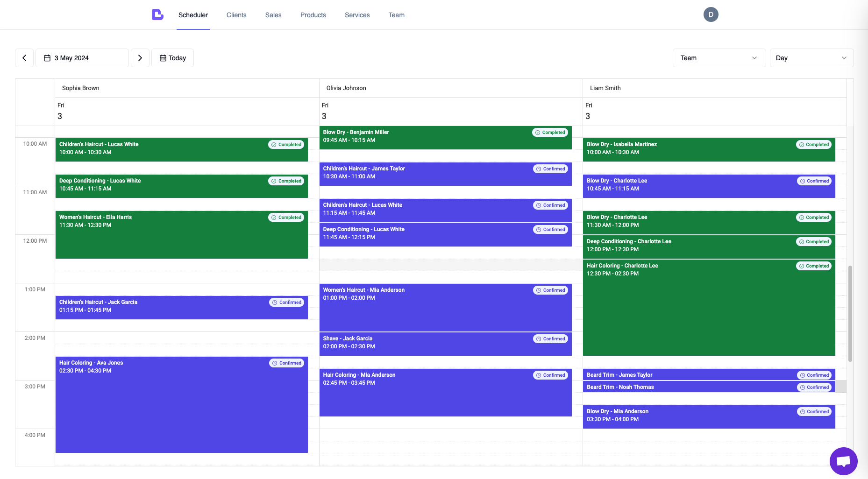Image resolution: width=868 pixels, height=479 pixels.
Task: Click the calendar icon beside 3 May 2024
Action: 47,57
